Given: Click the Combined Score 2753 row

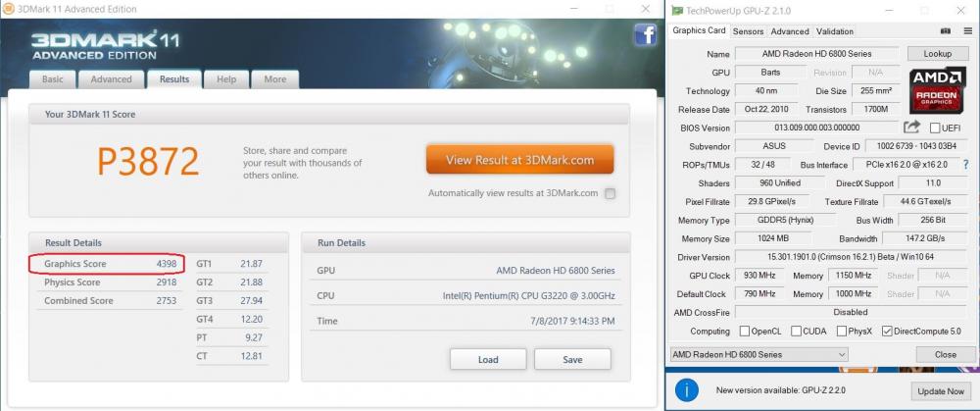Looking at the screenshot, I should tap(110, 301).
